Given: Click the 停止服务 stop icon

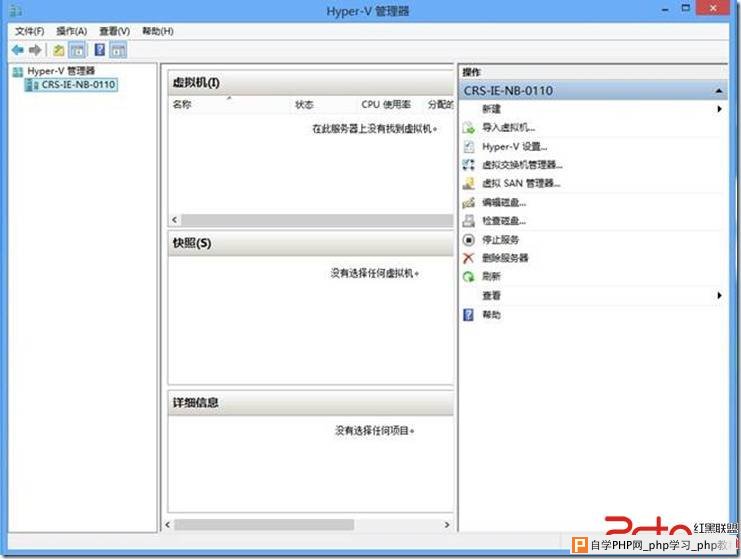Looking at the screenshot, I should tap(468, 240).
